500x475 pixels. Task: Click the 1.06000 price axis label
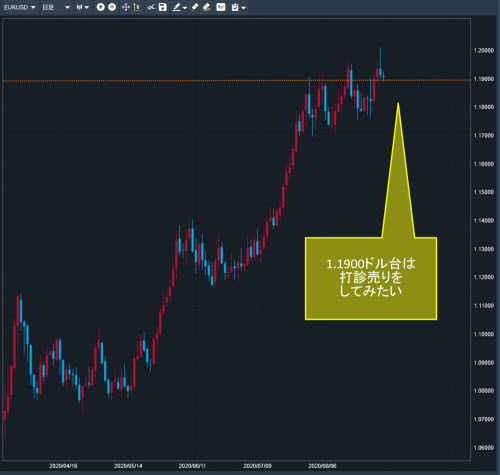(x=484, y=448)
